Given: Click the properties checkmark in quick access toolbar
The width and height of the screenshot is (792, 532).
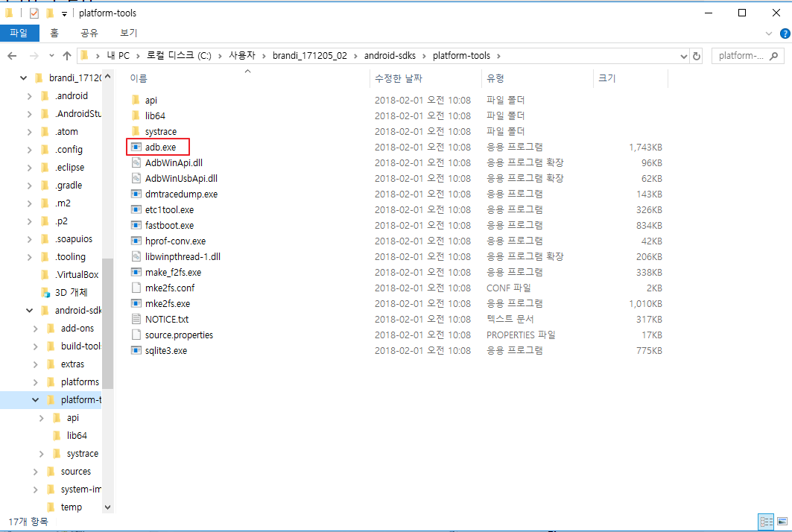Looking at the screenshot, I should 34,13.
